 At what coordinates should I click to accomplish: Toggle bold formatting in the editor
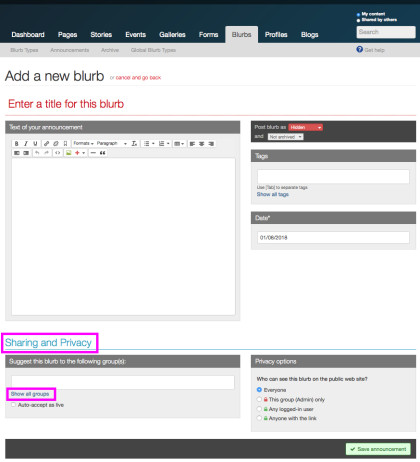(x=16, y=144)
